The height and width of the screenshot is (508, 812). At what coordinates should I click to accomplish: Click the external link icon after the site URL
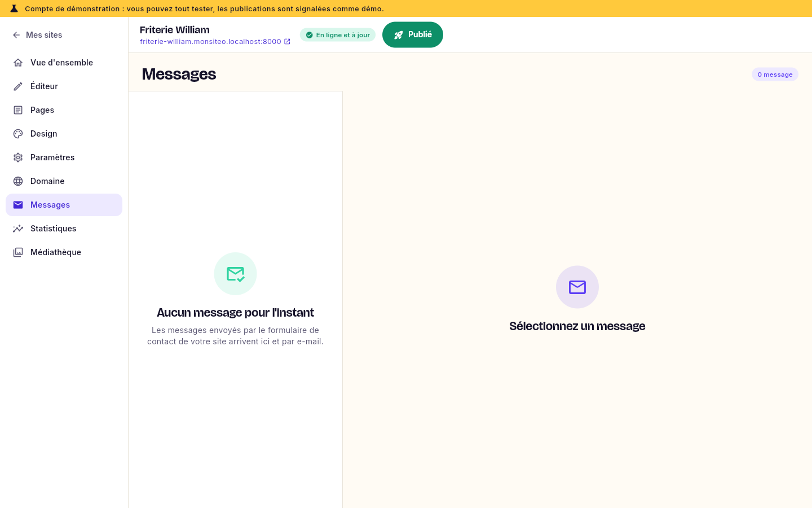[x=287, y=42]
